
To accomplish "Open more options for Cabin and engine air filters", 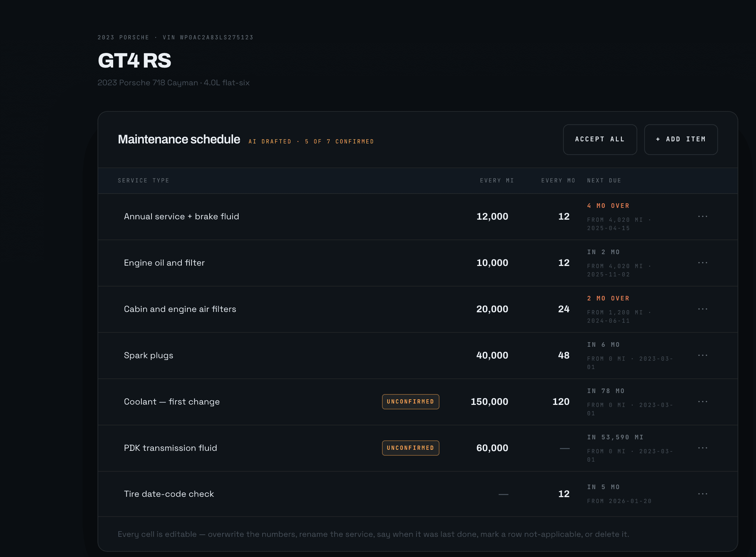I will click(x=702, y=309).
